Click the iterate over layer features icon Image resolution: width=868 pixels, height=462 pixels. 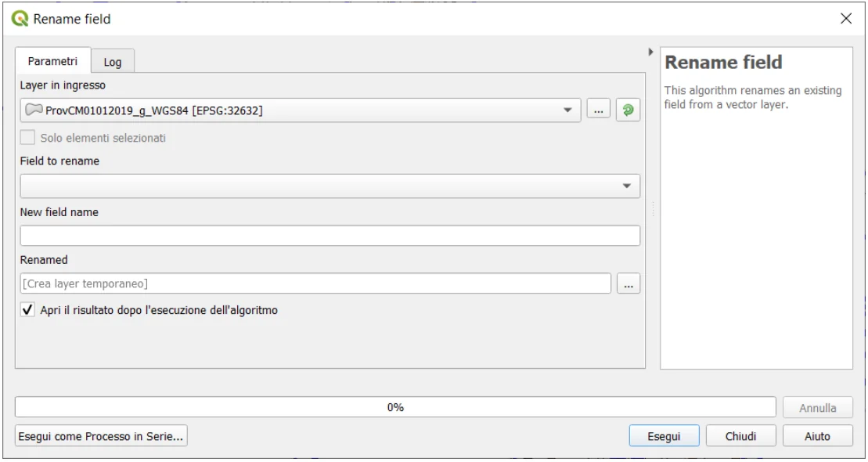pyautogui.click(x=627, y=111)
